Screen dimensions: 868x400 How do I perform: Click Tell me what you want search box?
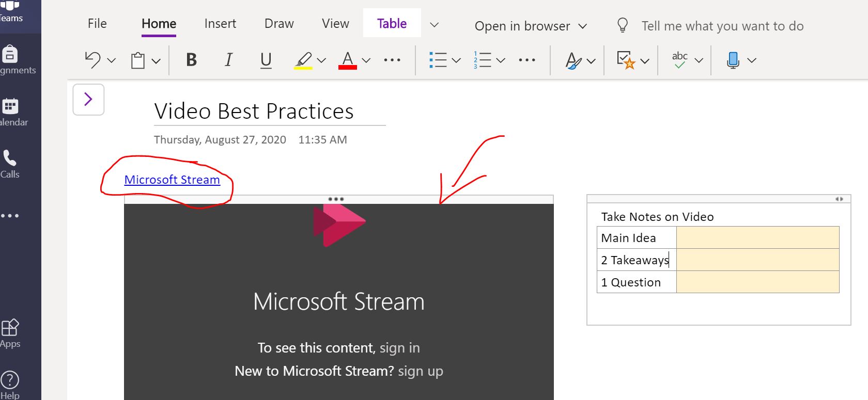[x=722, y=26]
